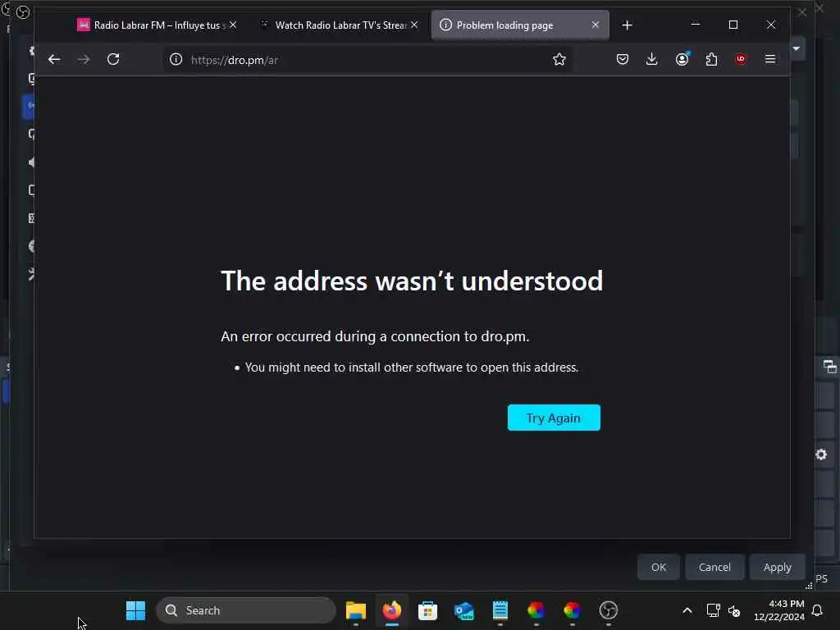This screenshot has width=840, height=630.
Task: Click the uBlock Origin extension icon
Action: tap(741, 59)
